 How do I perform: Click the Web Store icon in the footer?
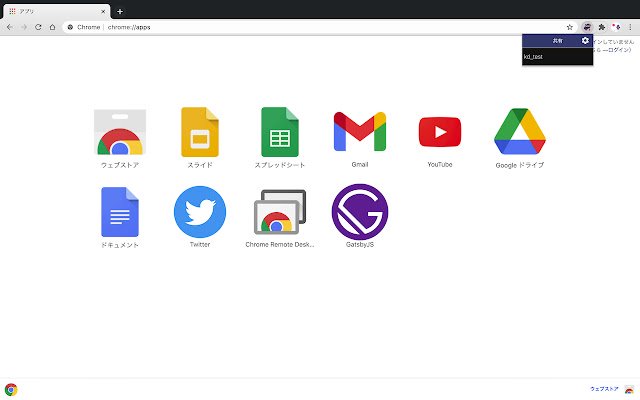click(629, 389)
